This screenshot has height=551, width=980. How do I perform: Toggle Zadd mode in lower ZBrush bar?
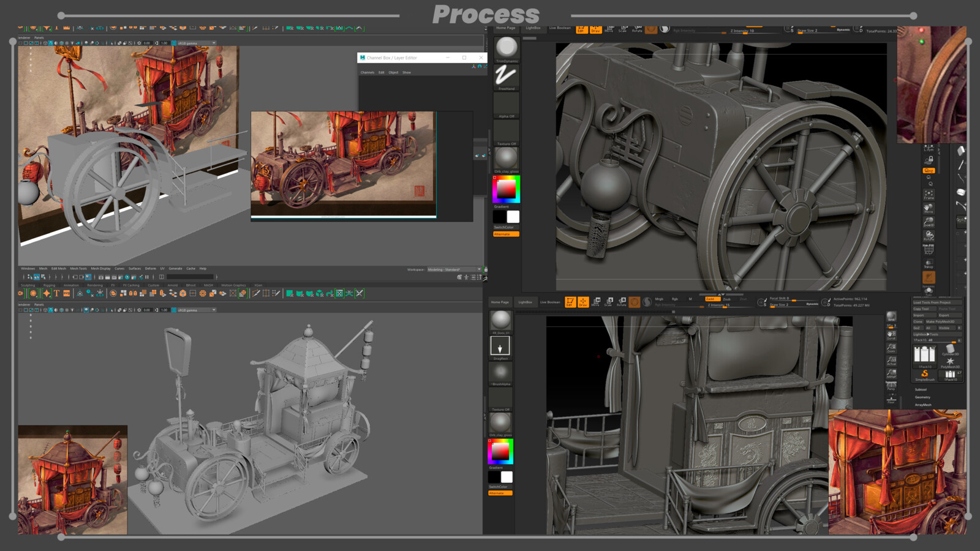point(712,299)
